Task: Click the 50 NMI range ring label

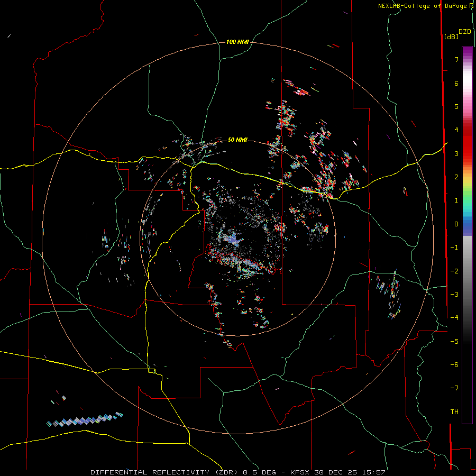Action: pos(237,140)
